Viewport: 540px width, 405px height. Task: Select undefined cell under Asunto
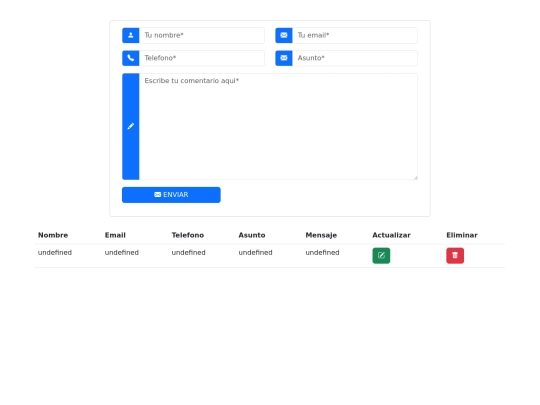255,252
